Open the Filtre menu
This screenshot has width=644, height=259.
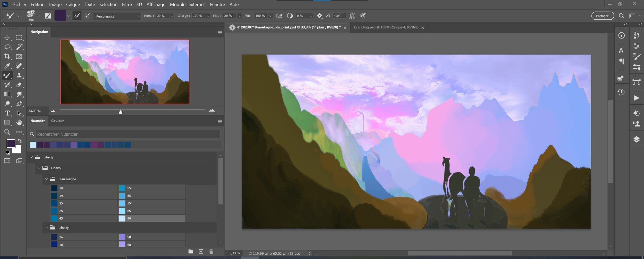[x=127, y=4]
